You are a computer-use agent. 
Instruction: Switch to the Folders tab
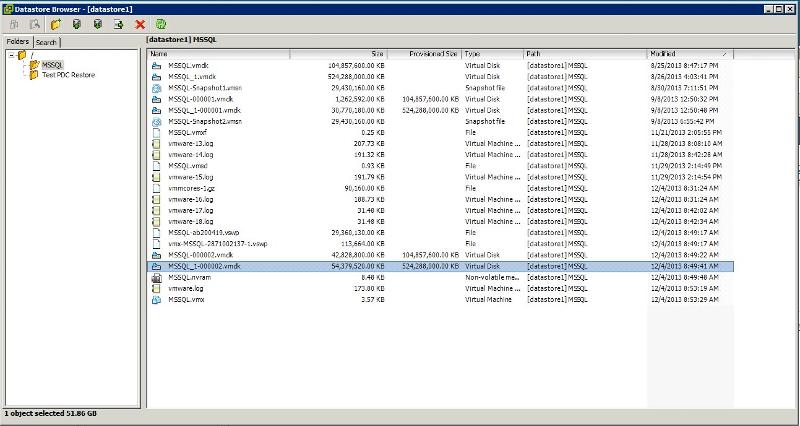click(18, 42)
